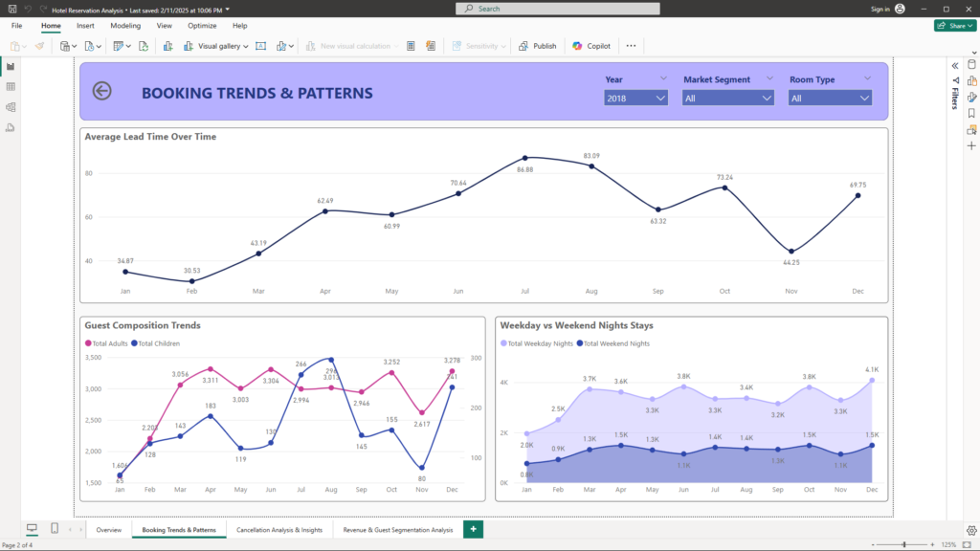
Task: Click the save icon in title bar
Action: [12, 9]
